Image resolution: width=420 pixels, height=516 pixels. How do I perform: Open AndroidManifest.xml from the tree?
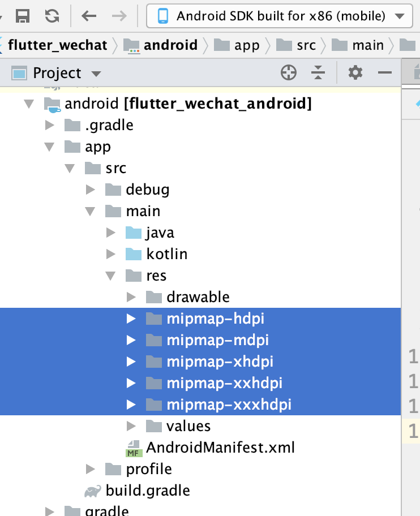coord(221,447)
